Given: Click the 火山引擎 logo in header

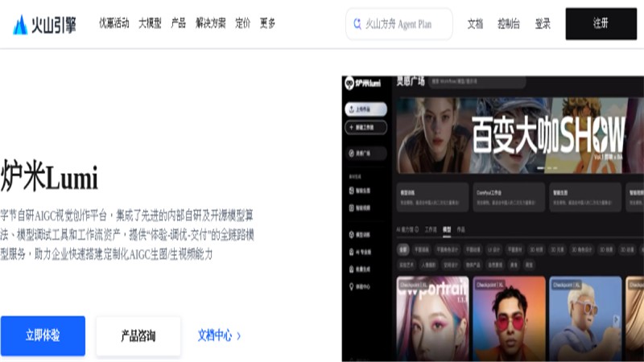Looking at the screenshot, I should [44, 25].
